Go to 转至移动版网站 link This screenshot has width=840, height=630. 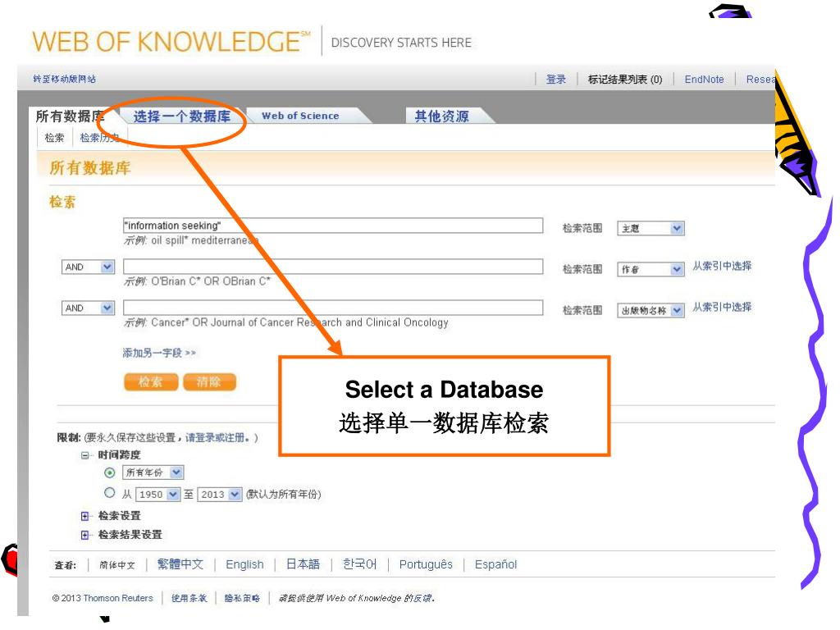click(64, 79)
